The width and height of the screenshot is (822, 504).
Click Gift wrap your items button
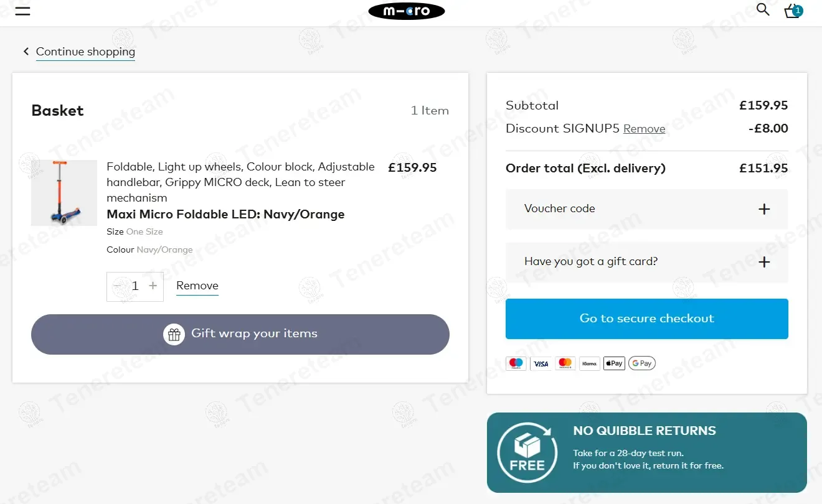(x=240, y=334)
